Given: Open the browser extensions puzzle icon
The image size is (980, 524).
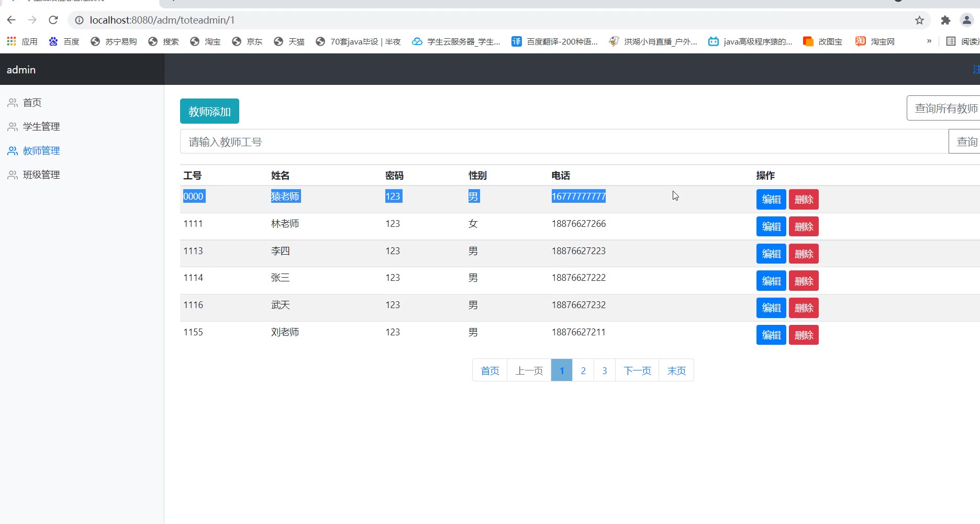Looking at the screenshot, I should 945,20.
